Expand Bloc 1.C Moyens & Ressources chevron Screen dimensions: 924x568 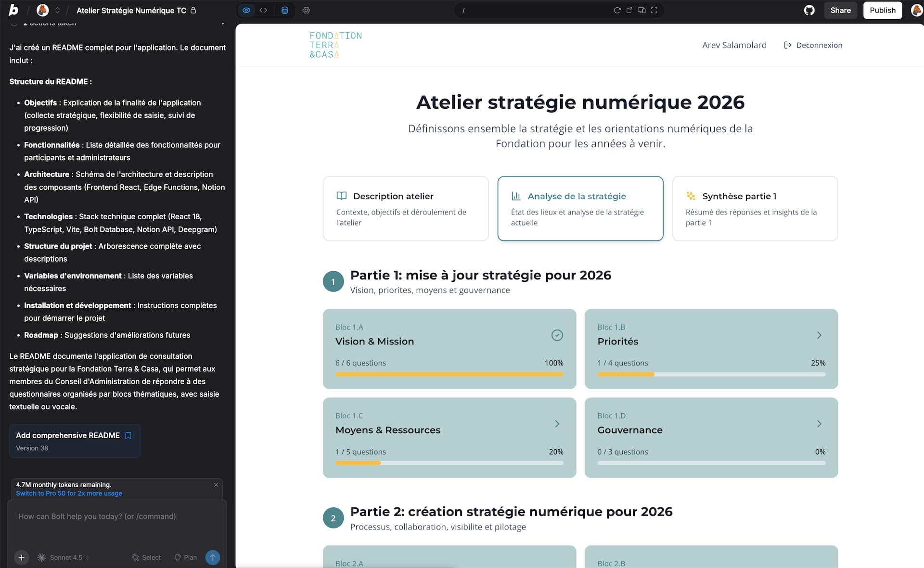pyautogui.click(x=557, y=424)
